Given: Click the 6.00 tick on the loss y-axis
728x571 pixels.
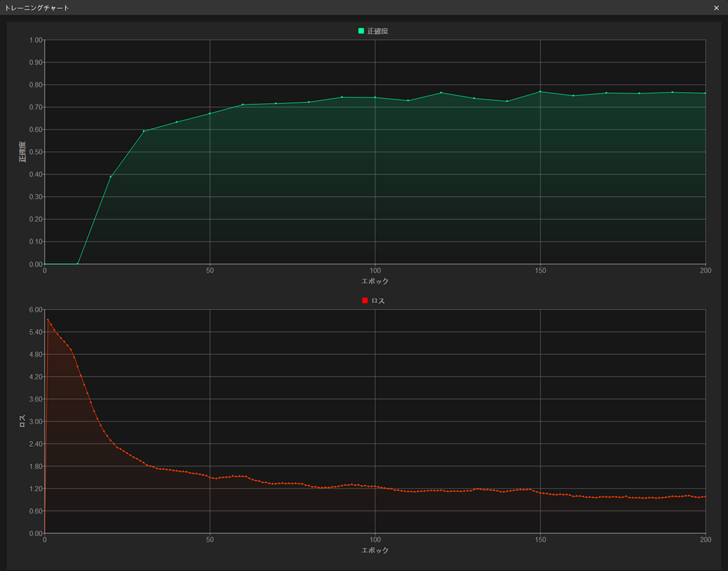Looking at the screenshot, I should 36,310.
